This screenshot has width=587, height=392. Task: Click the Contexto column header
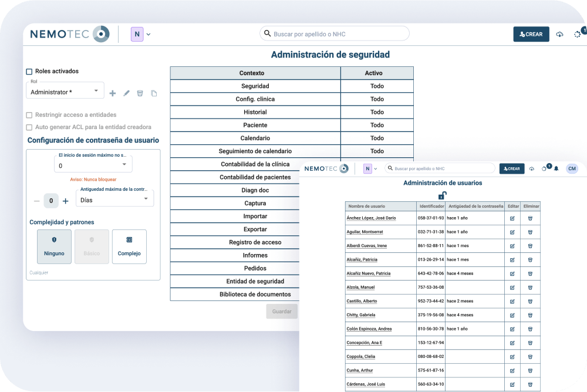255,73
